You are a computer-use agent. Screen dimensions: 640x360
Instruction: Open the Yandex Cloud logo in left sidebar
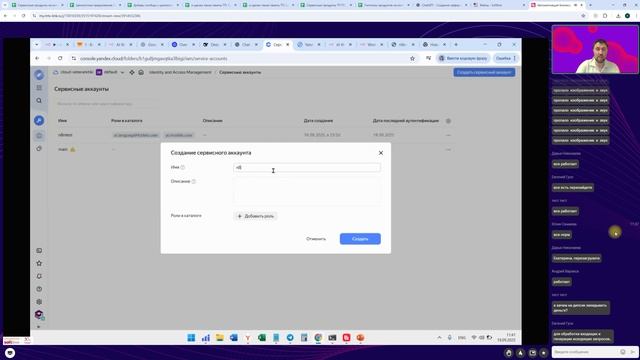tap(39, 75)
